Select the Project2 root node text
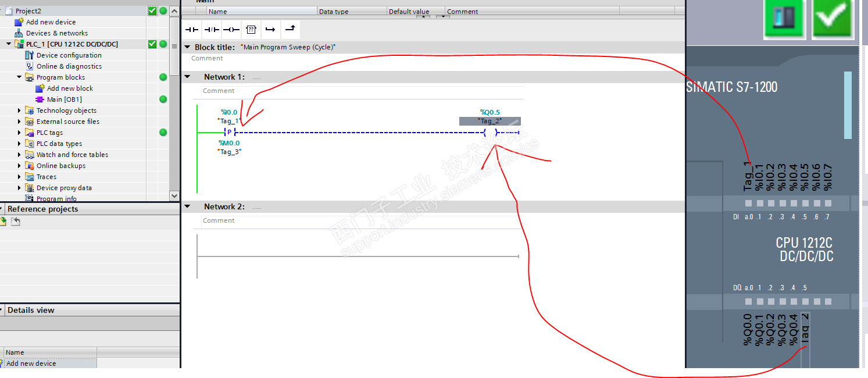Screen dimensions: 868x378 tap(28, 11)
